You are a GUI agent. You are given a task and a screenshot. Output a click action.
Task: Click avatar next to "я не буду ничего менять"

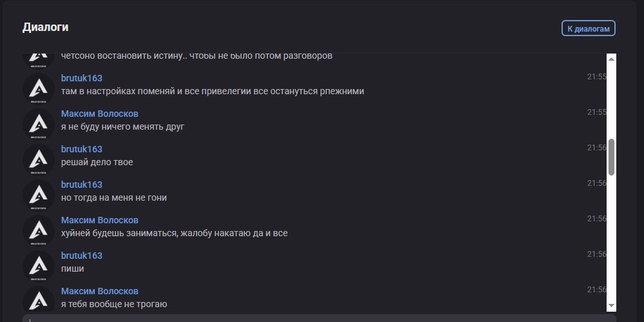pos(39,123)
